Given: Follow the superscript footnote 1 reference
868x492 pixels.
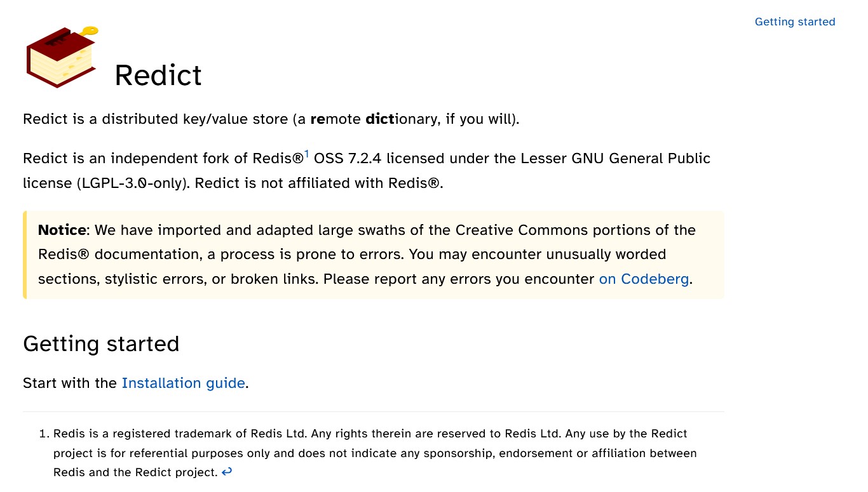Looking at the screenshot, I should 306,154.
